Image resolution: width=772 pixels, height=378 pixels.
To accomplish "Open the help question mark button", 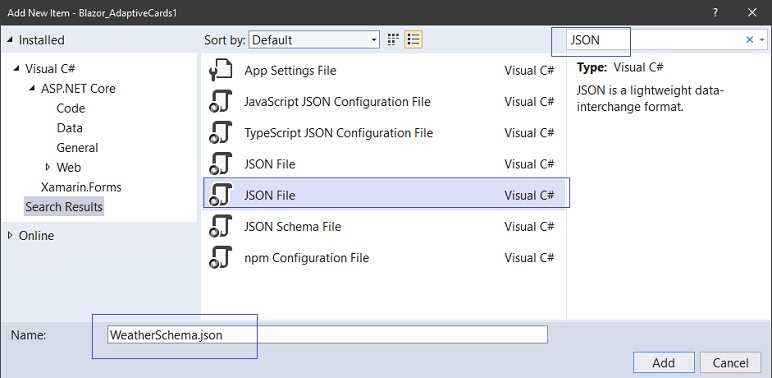I will click(x=715, y=13).
